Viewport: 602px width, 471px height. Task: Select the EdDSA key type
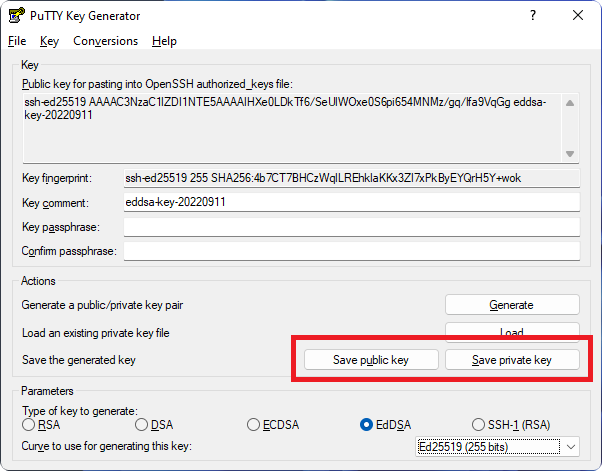[385, 425]
